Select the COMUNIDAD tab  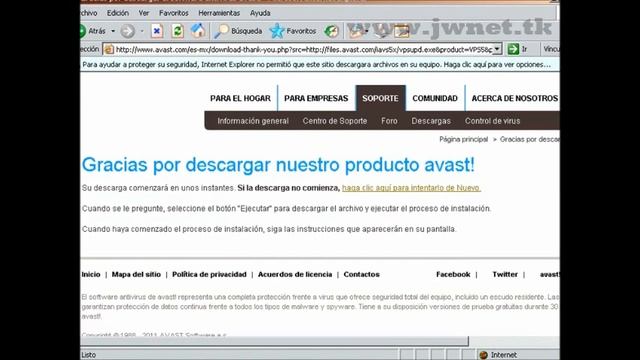click(435, 98)
